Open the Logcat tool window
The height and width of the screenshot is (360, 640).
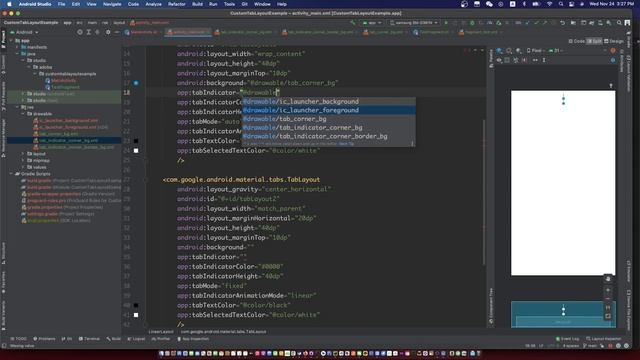tap(136, 339)
